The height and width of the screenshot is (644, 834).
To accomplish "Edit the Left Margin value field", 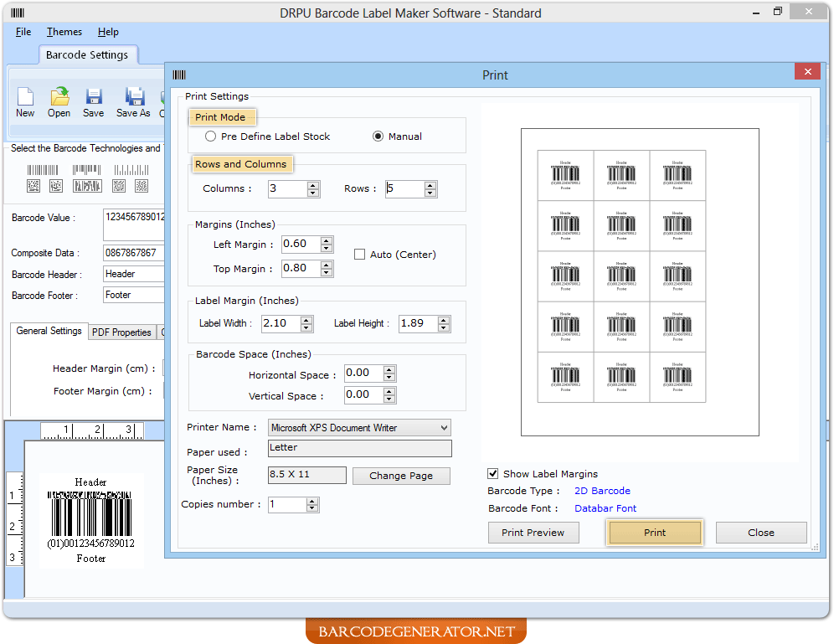I will point(298,244).
